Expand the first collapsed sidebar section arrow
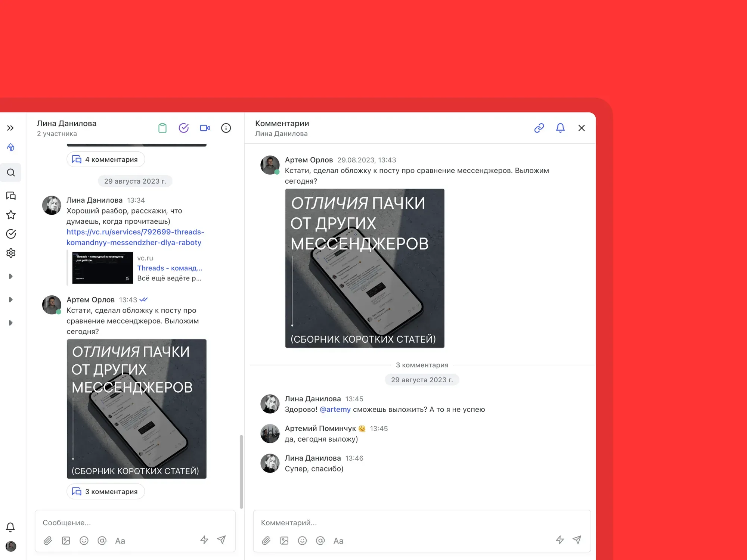Image resolution: width=747 pixels, height=560 pixels. click(11, 276)
